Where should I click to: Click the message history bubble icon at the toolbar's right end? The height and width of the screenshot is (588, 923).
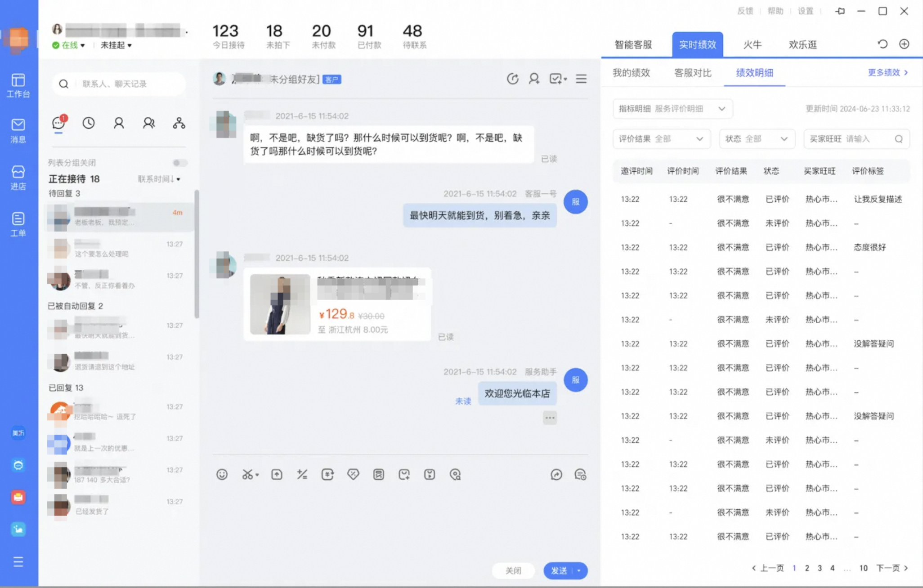point(580,474)
